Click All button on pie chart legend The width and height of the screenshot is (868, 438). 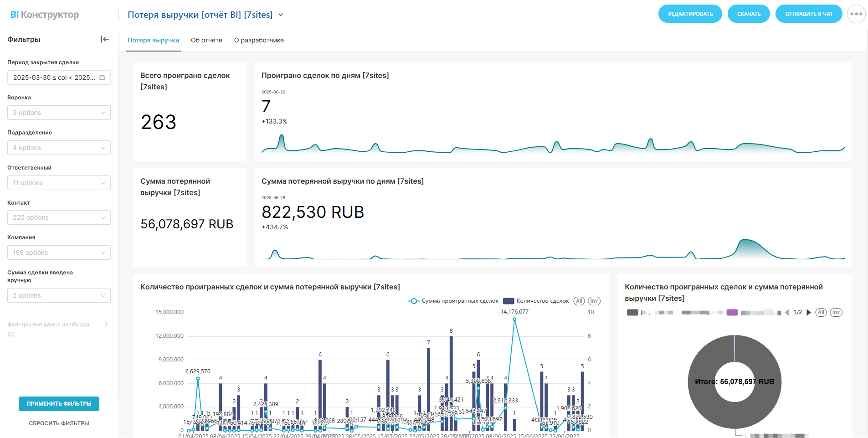(x=821, y=313)
